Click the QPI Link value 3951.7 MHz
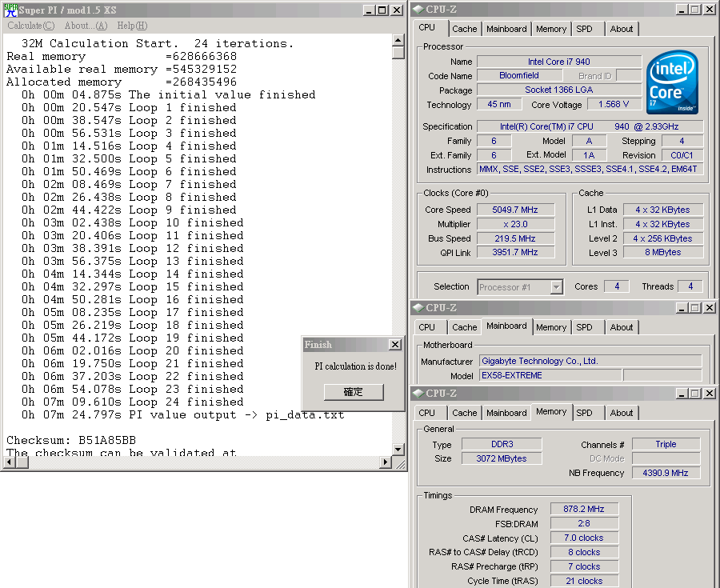 tap(515, 252)
